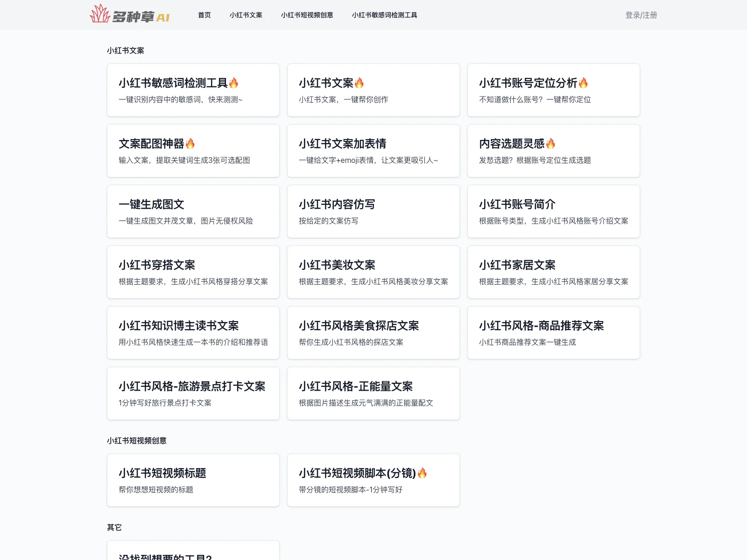The image size is (747, 560).
Task: Click text 按给定的文案仿写
Action: (x=329, y=221)
